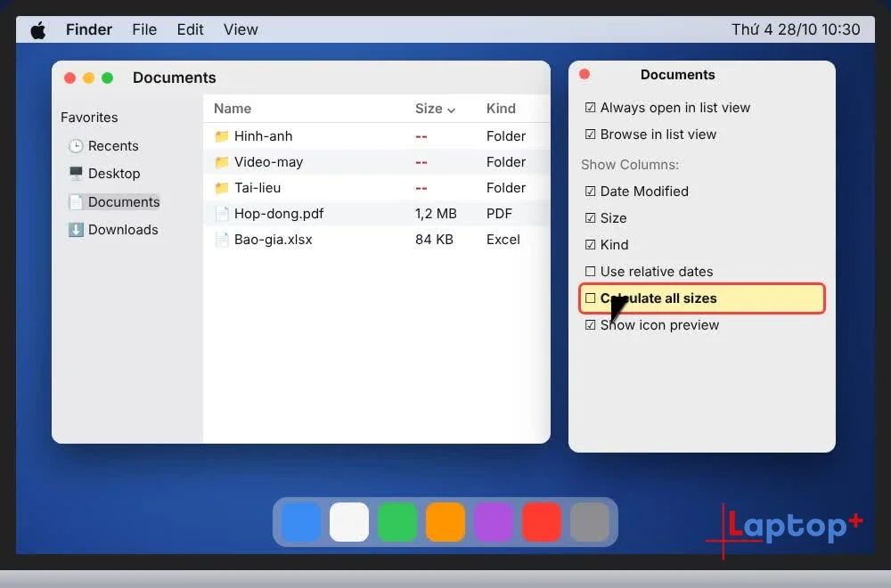The image size is (891, 588).
Task: Open the Finder menu
Action: [x=88, y=29]
